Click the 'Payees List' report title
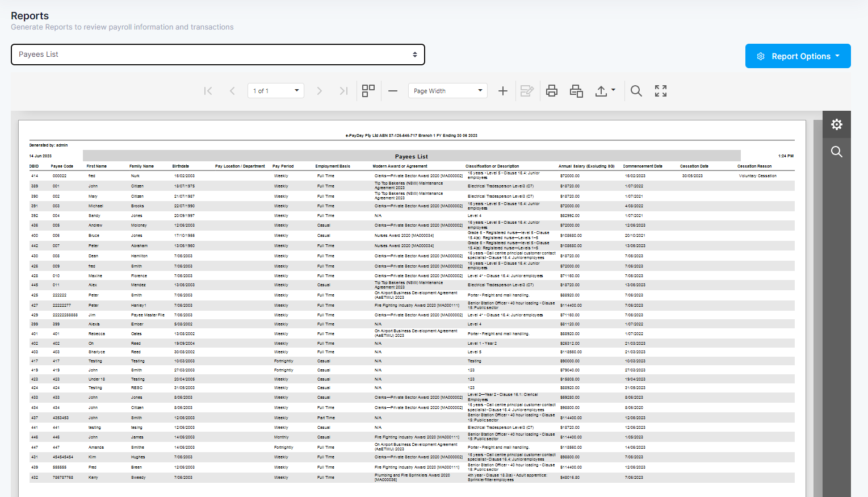This screenshot has width=868, height=497. [x=412, y=157]
